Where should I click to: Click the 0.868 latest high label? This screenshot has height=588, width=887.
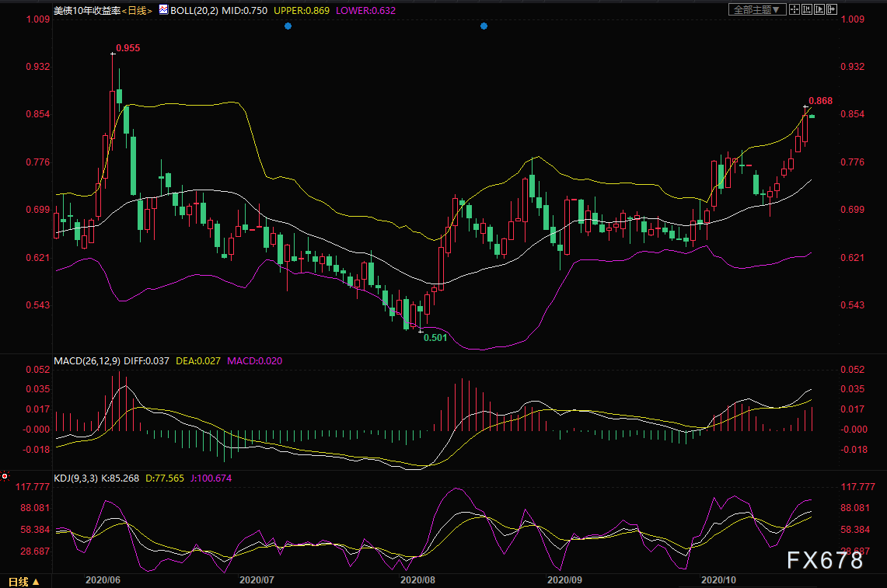(x=820, y=101)
